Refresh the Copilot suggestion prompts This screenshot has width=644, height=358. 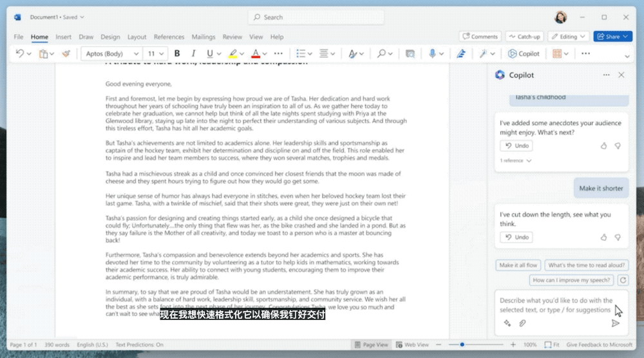click(622, 280)
